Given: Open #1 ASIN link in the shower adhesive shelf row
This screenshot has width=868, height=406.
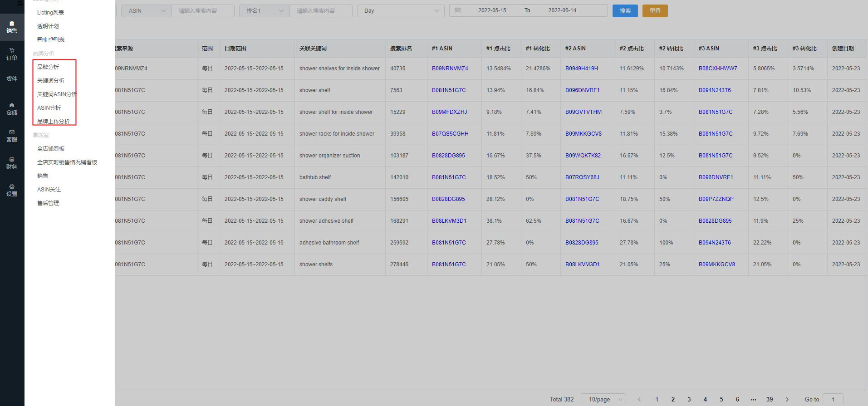Looking at the screenshot, I should click(449, 221).
